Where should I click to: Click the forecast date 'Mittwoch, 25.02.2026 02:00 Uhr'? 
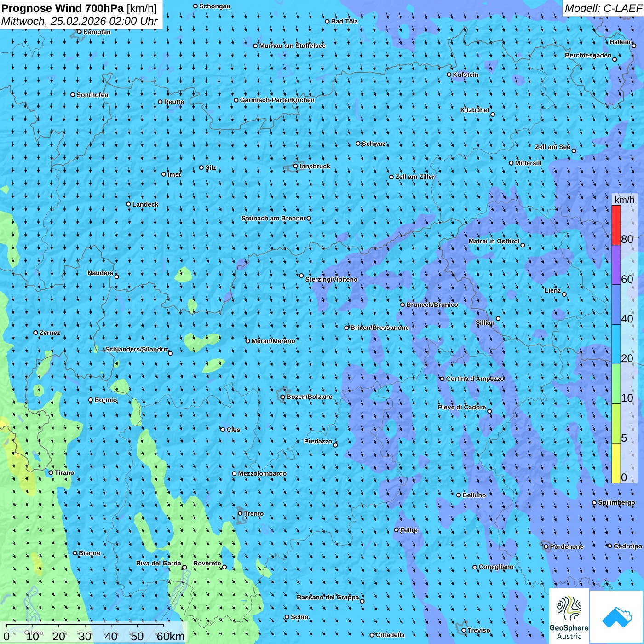click(x=80, y=21)
